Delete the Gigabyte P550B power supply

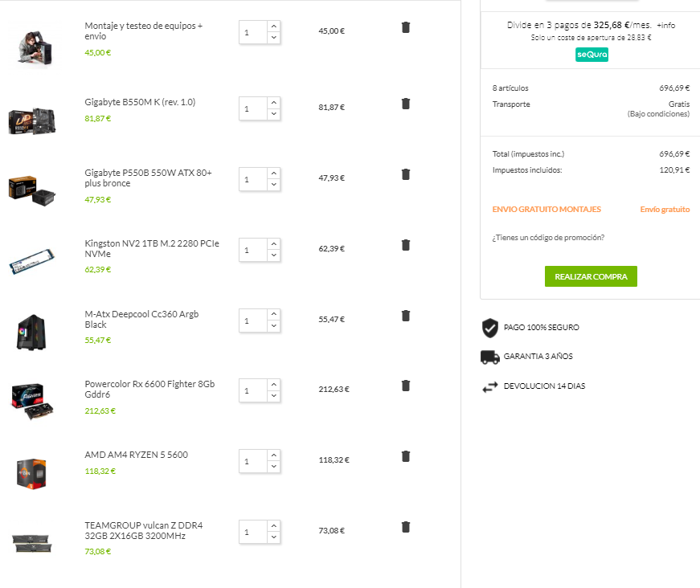pyautogui.click(x=406, y=174)
